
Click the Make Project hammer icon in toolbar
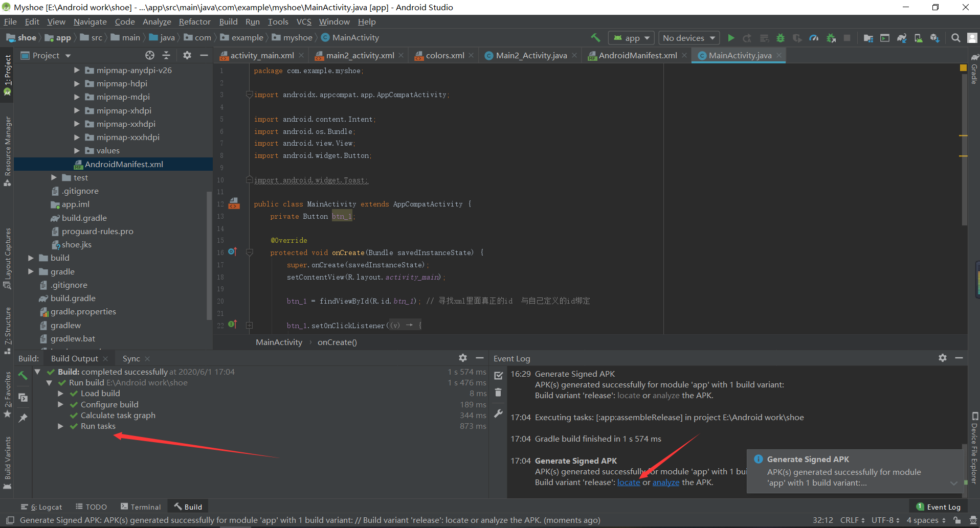(x=595, y=38)
